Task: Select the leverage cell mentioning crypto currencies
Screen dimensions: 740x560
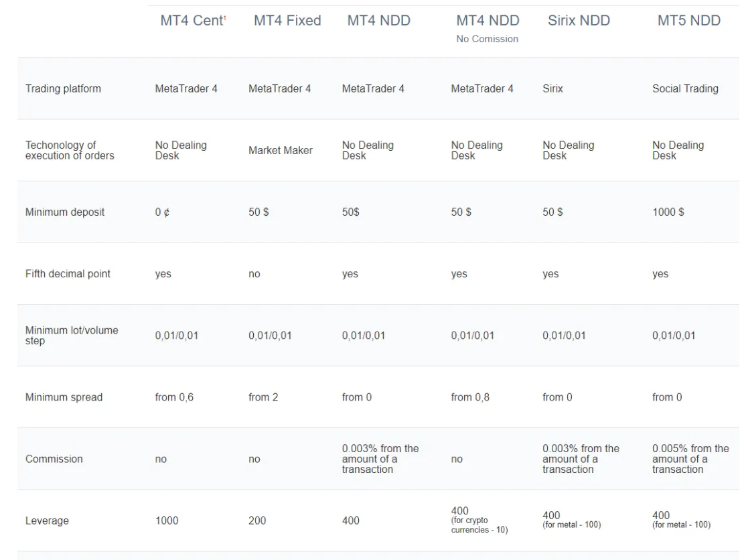Action: click(479, 520)
